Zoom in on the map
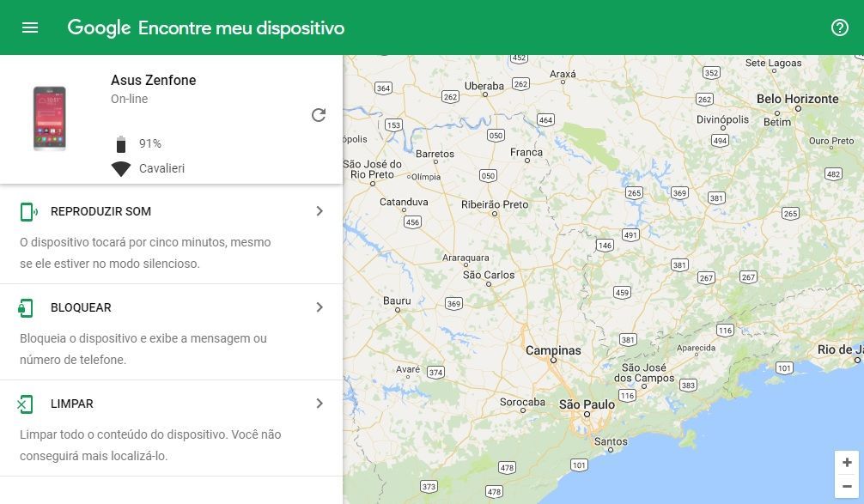 [x=847, y=463]
